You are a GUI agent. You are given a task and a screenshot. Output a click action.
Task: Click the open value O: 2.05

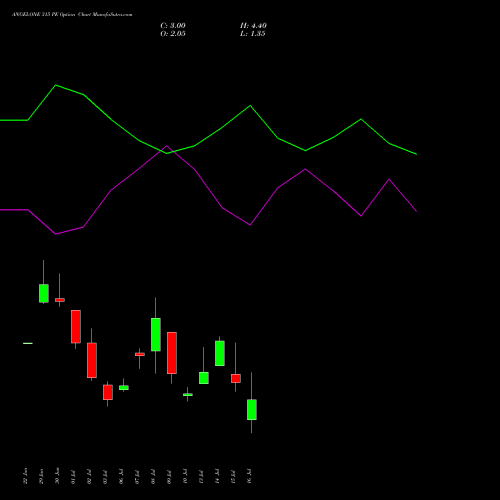pyautogui.click(x=173, y=34)
